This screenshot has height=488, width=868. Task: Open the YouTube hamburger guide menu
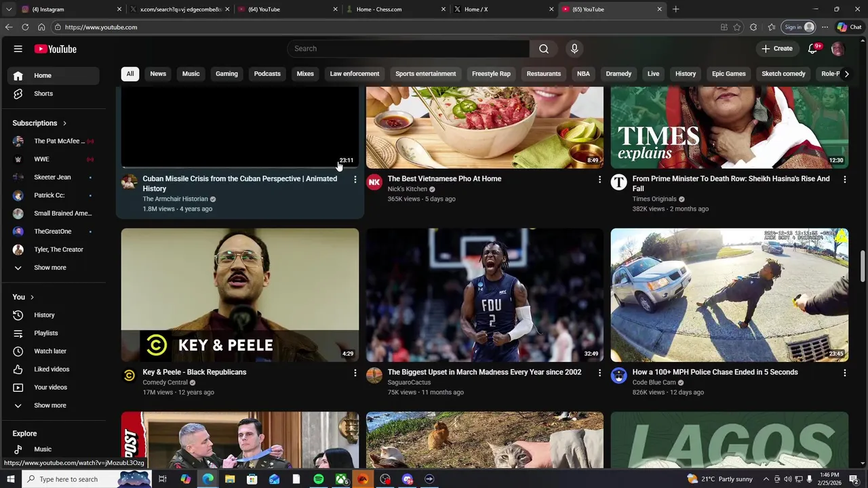pyautogui.click(x=18, y=49)
